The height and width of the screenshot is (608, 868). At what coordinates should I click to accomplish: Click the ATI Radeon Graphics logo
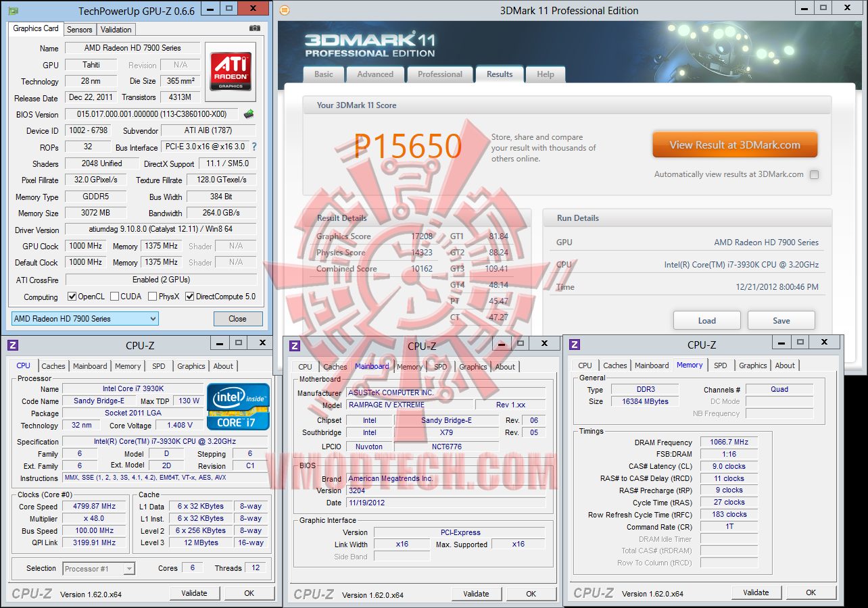tap(231, 72)
